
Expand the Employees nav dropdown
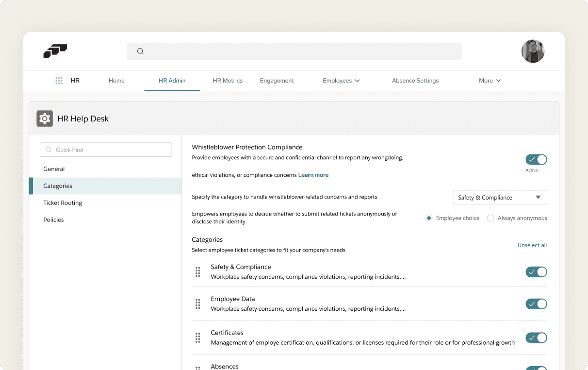[x=341, y=81]
